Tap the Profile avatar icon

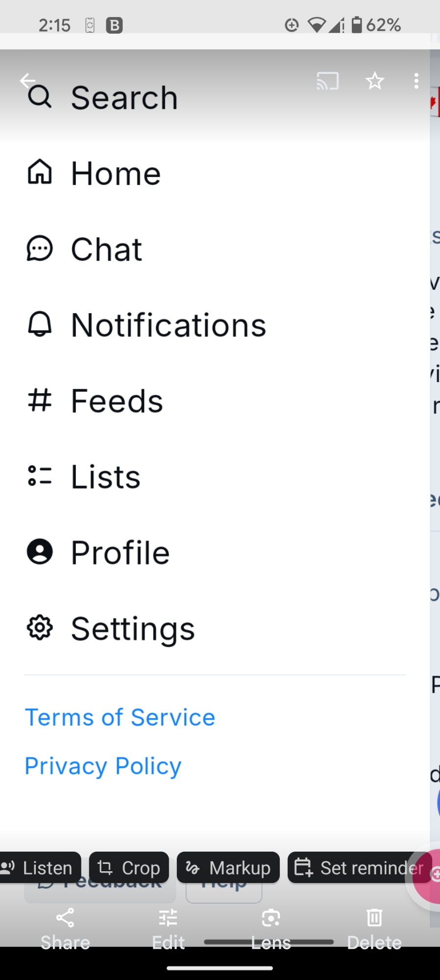click(x=40, y=552)
